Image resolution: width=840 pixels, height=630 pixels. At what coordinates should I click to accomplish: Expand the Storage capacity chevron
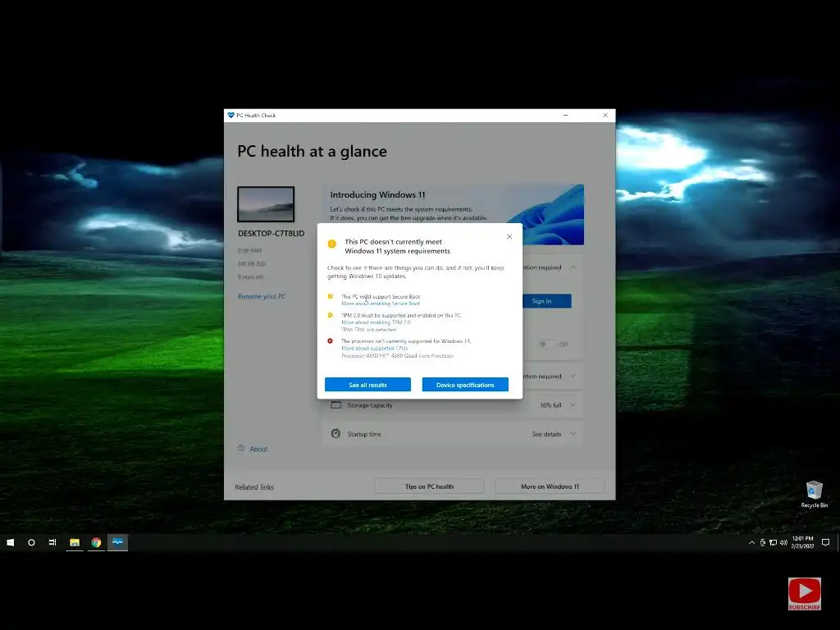pos(573,405)
